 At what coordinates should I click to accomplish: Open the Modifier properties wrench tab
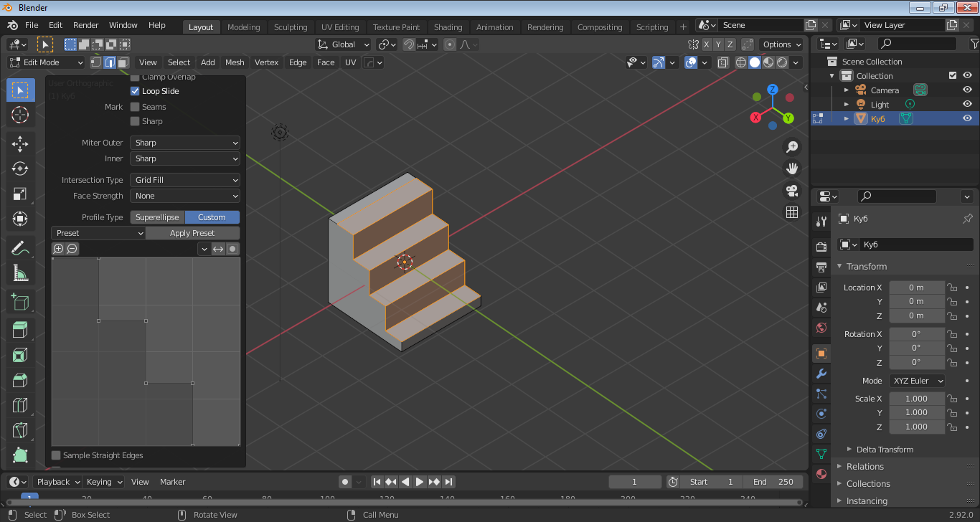(821, 374)
